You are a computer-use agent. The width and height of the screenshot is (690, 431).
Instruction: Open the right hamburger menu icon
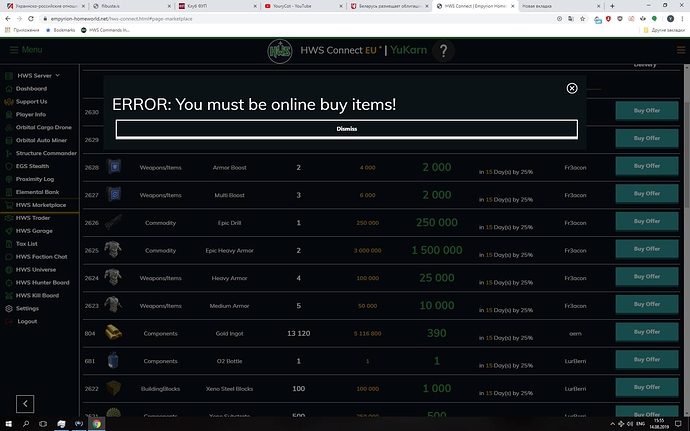(x=681, y=50)
